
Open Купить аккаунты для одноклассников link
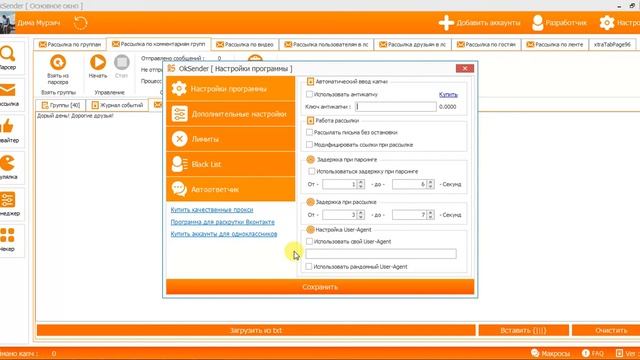click(224, 234)
